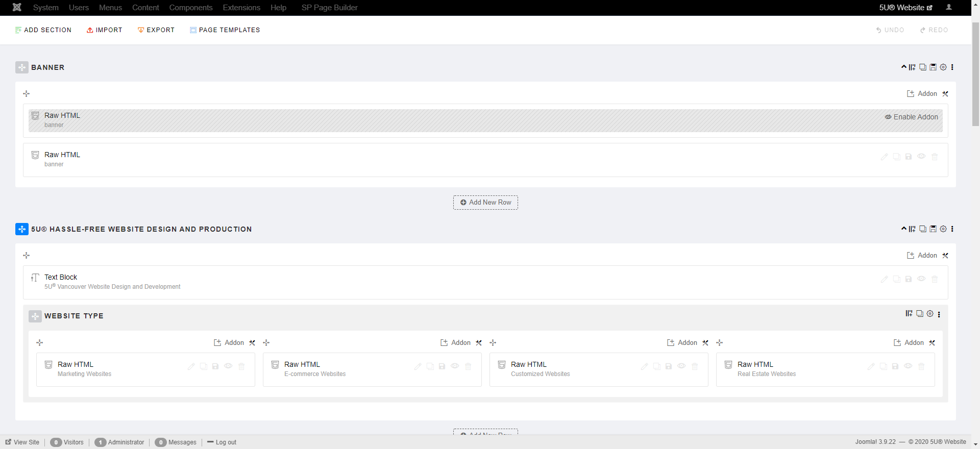Duplicate the Banner section

pos(923,67)
